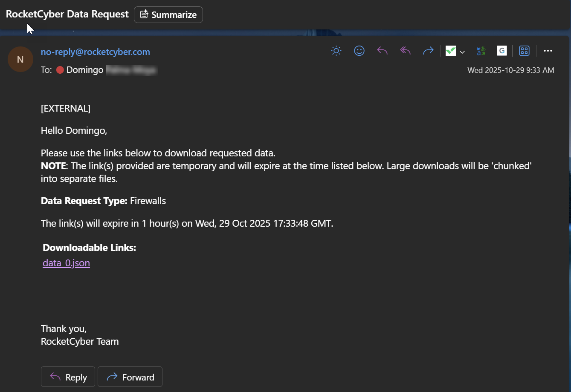Image resolution: width=571 pixels, height=392 pixels.
Task: Open the Apps grid icon
Action: click(x=524, y=51)
